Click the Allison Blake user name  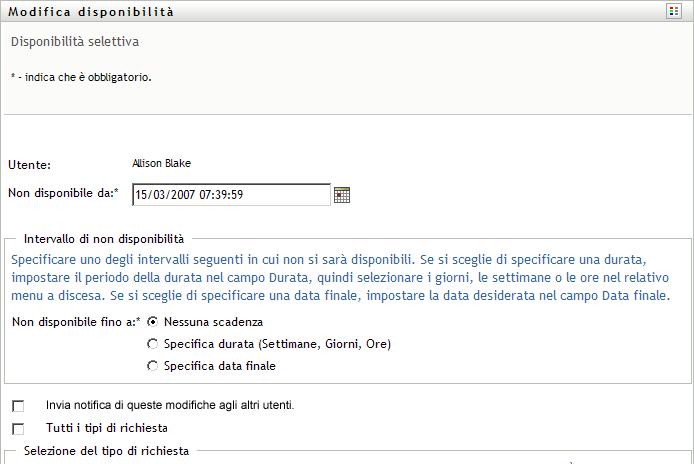tap(161, 163)
